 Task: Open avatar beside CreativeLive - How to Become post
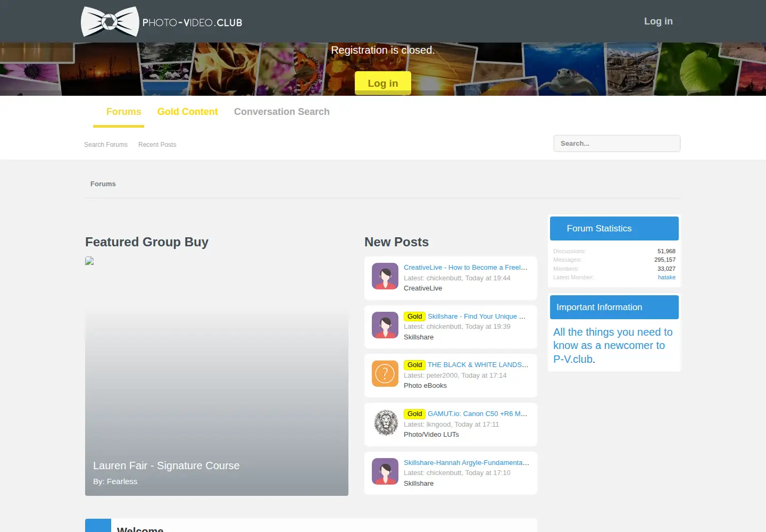click(x=385, y=276)
